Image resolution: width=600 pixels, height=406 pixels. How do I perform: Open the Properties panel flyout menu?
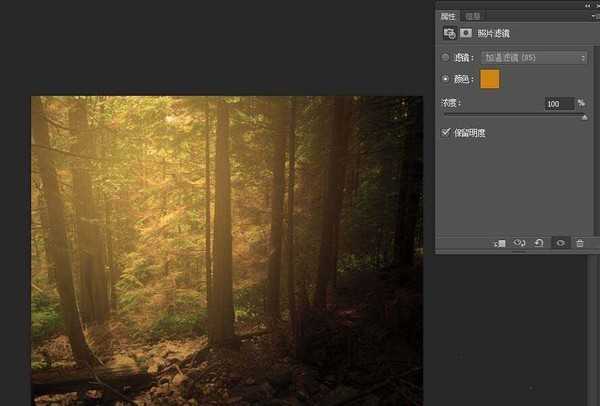(x=593, y=16)
